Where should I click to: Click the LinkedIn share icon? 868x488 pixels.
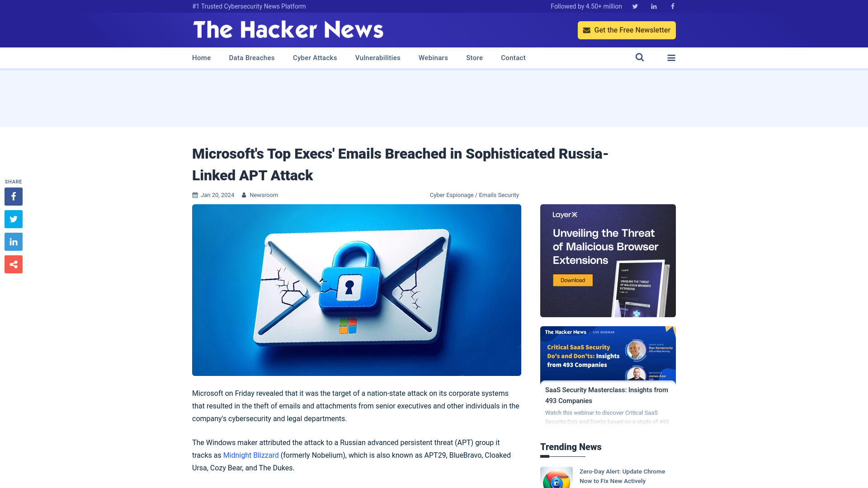[13, 241]
